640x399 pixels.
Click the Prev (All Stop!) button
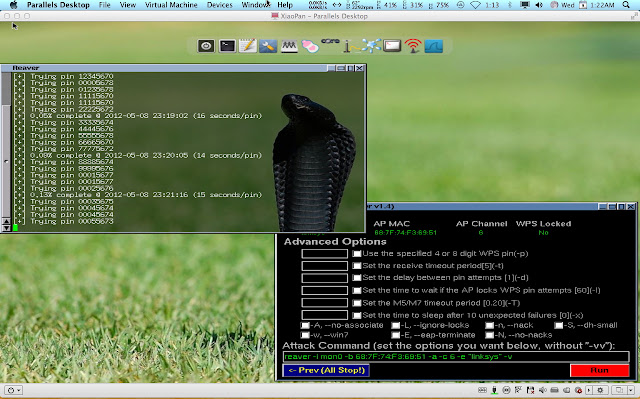[326, 370]
